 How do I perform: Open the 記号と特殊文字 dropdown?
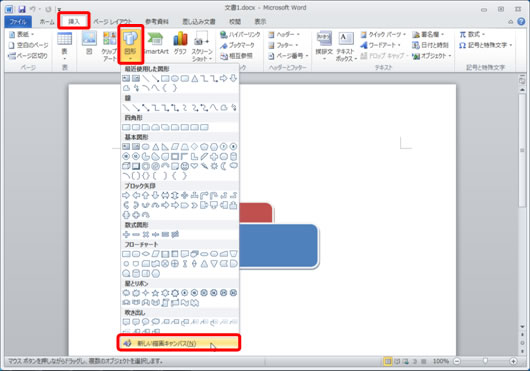click(485, 45)
